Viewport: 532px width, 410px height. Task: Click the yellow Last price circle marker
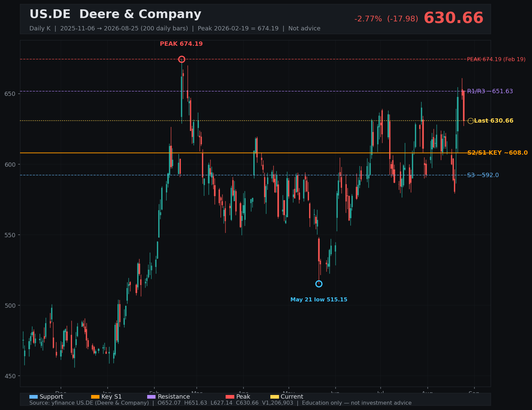tap(471, 121)
